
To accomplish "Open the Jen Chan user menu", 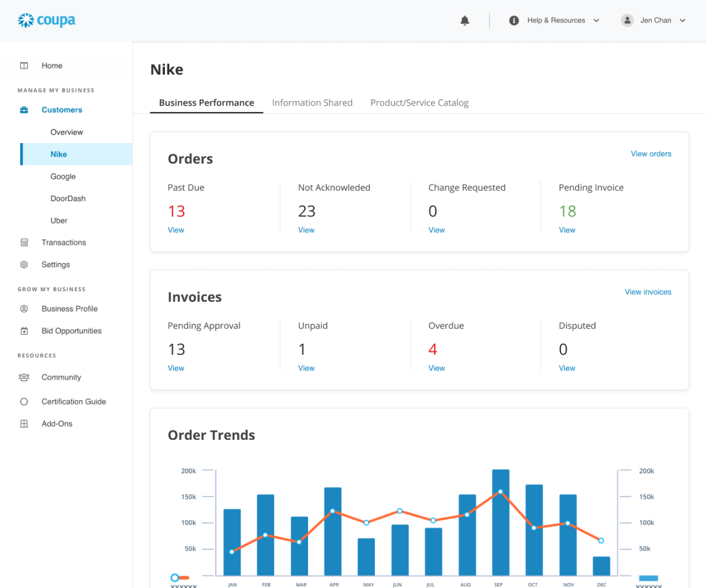I will [655, 21].
